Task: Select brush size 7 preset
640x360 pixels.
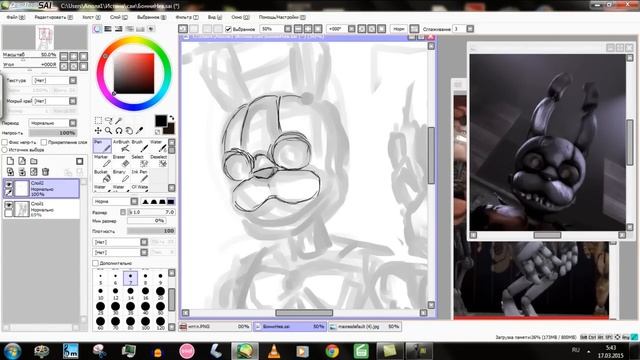Action: point(131,278)
